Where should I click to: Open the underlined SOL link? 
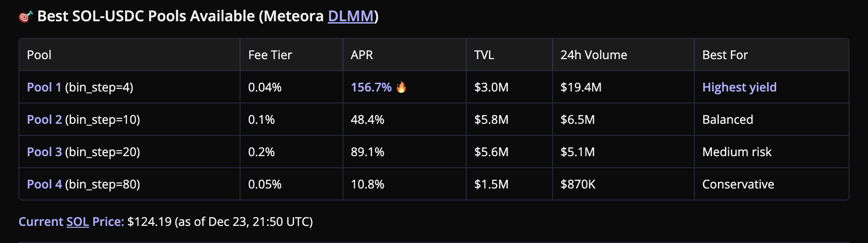(x=78, y=222)
